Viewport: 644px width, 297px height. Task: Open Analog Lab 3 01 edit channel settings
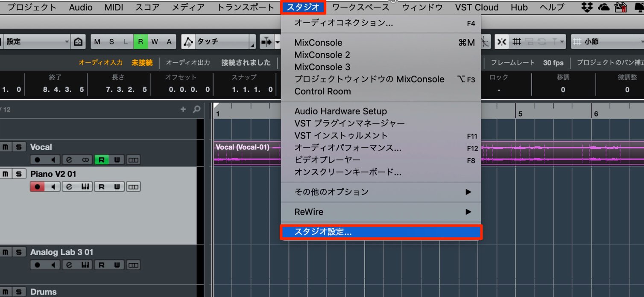tap(70, 265)
